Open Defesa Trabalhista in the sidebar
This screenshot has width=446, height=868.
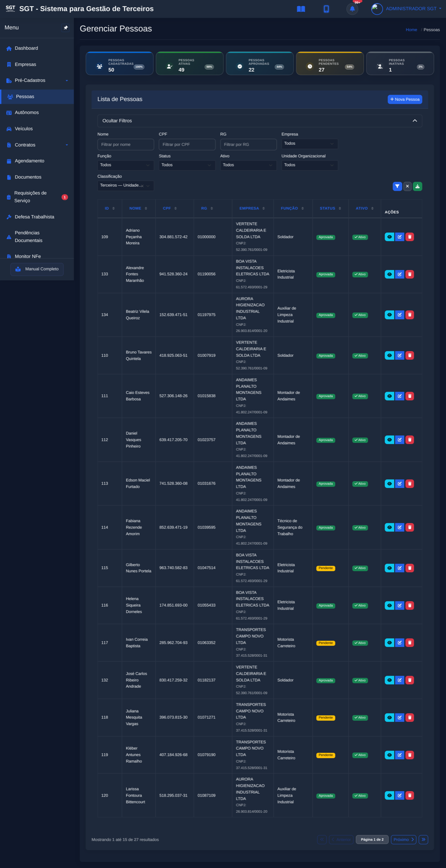tap(37, 217)
